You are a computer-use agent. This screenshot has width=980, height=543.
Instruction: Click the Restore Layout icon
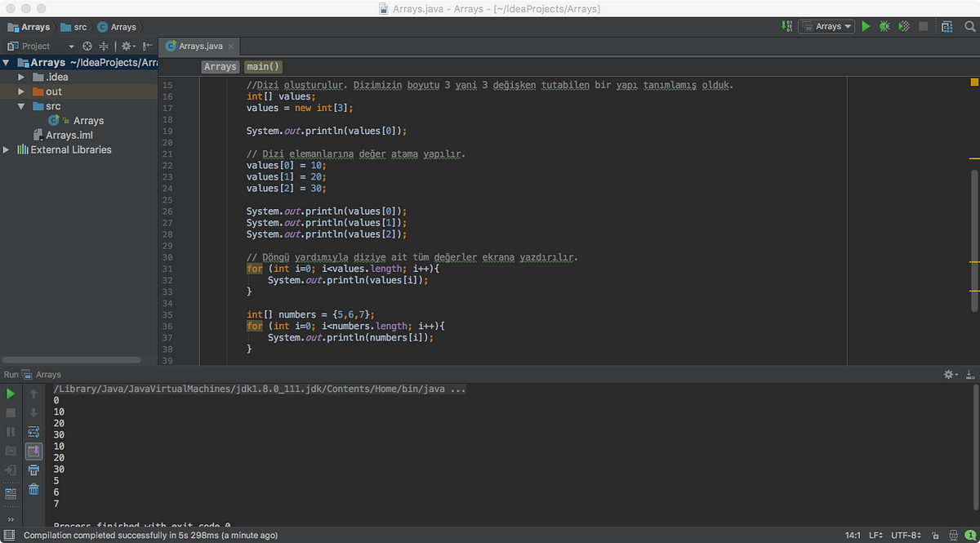click(x=11, y=493)
